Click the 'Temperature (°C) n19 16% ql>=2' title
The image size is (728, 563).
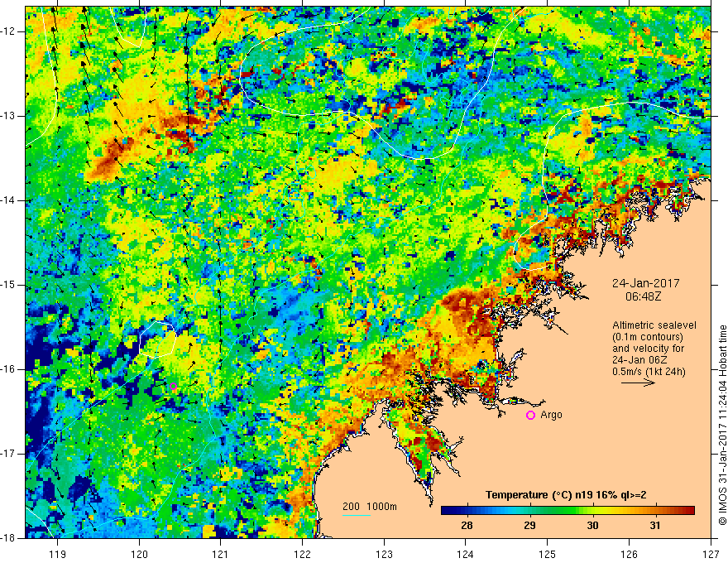[566, 495]
